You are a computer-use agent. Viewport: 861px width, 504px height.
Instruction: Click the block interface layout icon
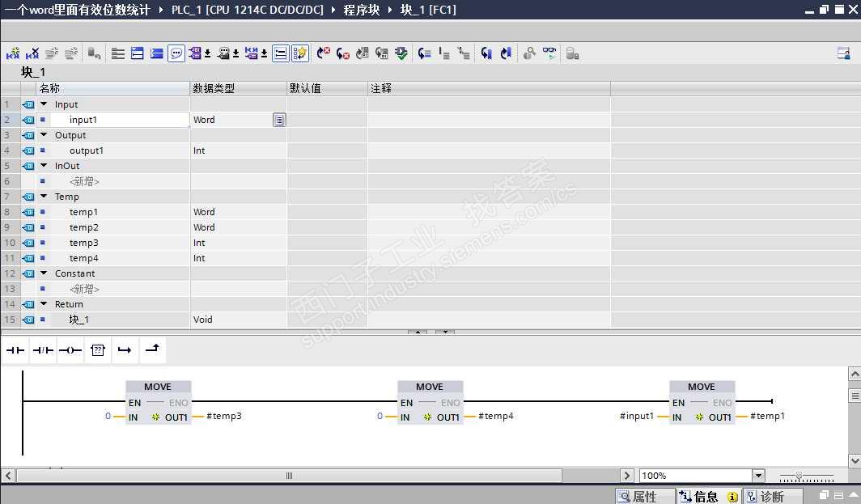(118, 53)
